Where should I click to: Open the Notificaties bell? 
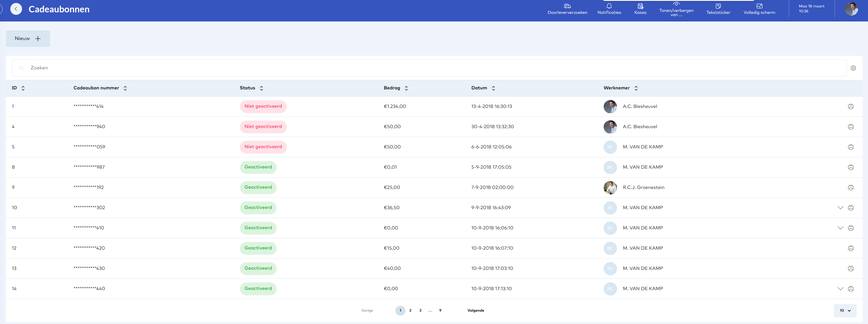pos(609,9)
